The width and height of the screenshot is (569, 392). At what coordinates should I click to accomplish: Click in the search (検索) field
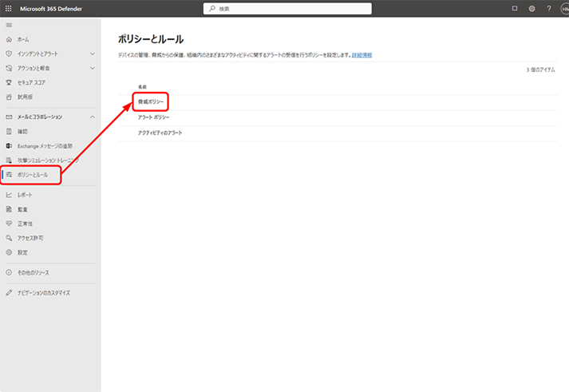click(x=287, y=9)
